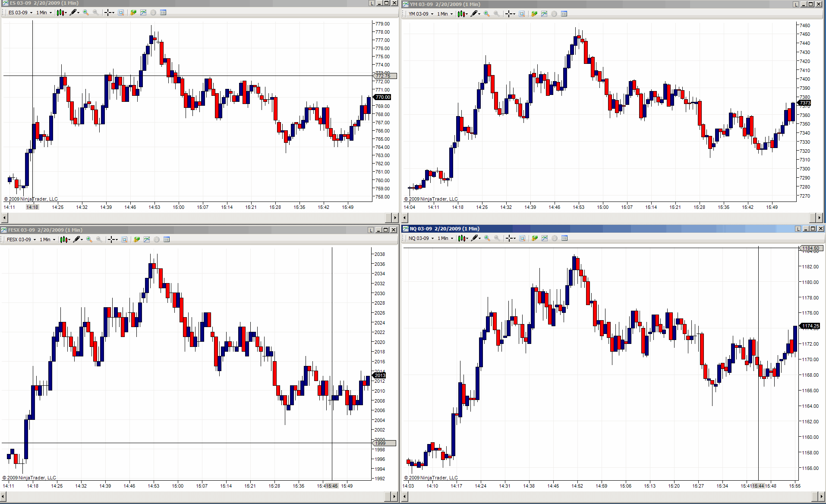Viewport: 826px width, 504px height.
Task: Click the 772.75 price marker on ES axis
Action: 384,76
